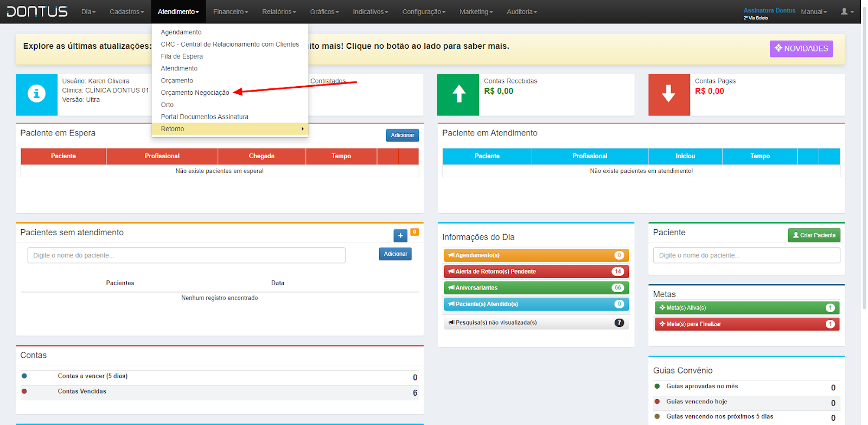Select CRC - Central de Relacionamento com Clientes

click(230, 44)
